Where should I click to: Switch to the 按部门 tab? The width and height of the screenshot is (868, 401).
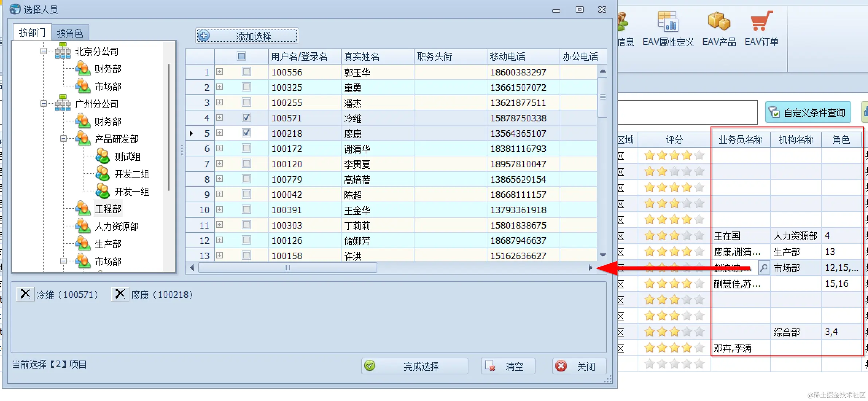32,33
